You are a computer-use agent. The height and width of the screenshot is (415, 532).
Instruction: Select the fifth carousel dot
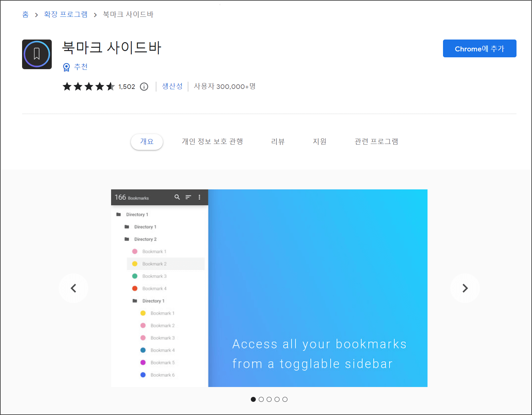pos(285,399)
